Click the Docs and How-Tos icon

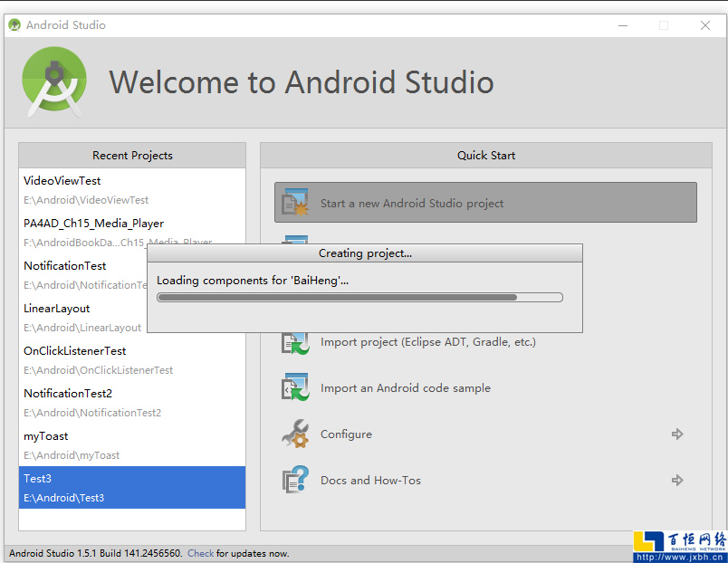coord(296,480)
